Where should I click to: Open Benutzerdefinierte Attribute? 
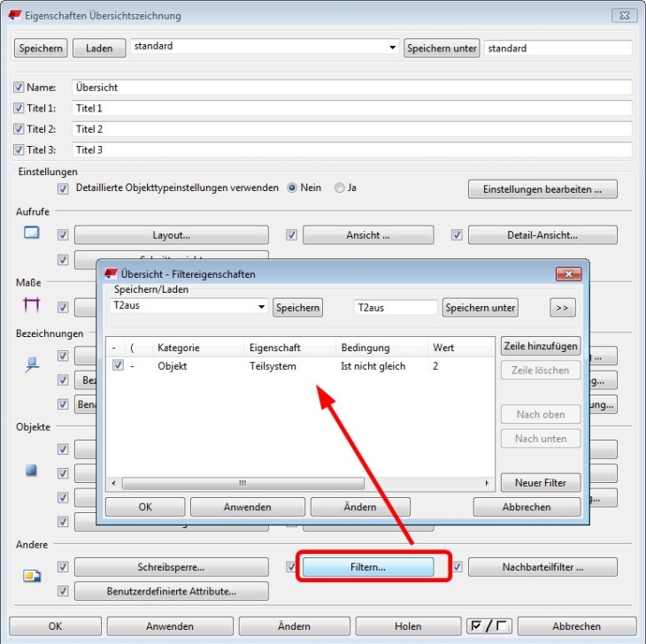(x=172, y=591)
